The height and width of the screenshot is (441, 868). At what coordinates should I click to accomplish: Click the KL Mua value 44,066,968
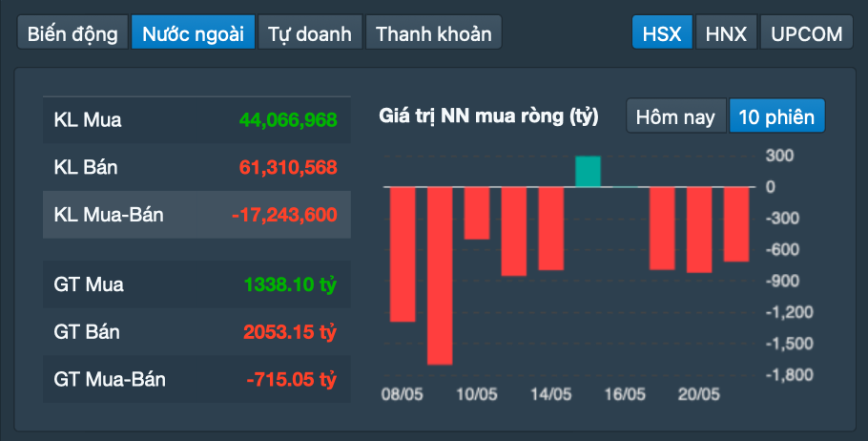point(288,119)
